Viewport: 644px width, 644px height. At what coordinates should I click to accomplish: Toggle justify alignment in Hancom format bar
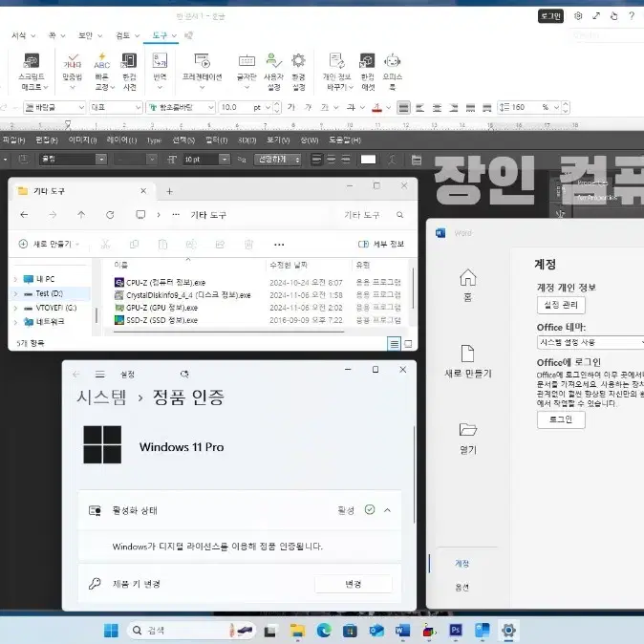coord(404,108)
